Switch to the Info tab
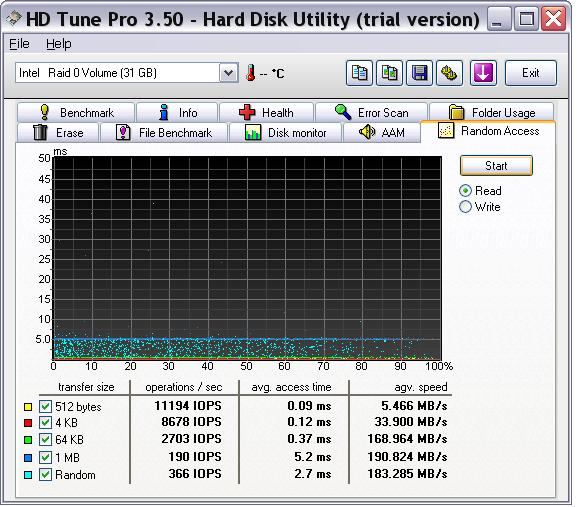579x507 pixels. click(x=177, y=112)
